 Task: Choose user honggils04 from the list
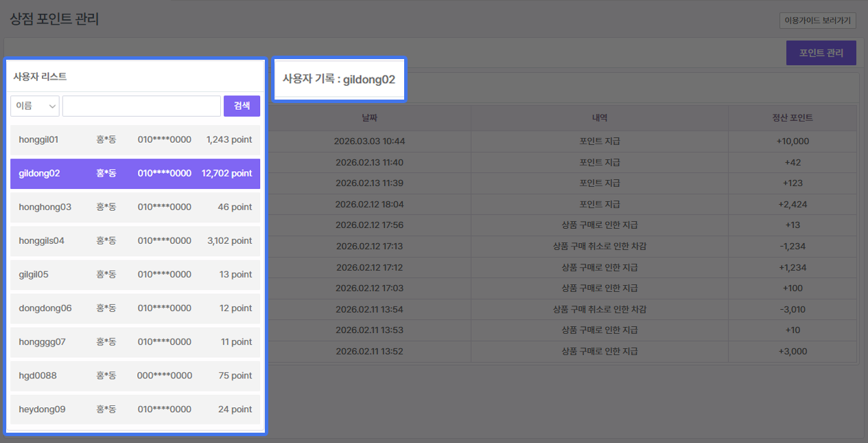tap(135, 240)
